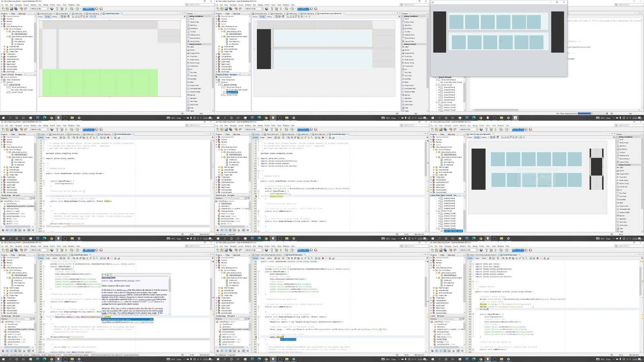644x362 pixels.
Task: Switch to History view in top-left frame editor
Action: coord(55,17)
